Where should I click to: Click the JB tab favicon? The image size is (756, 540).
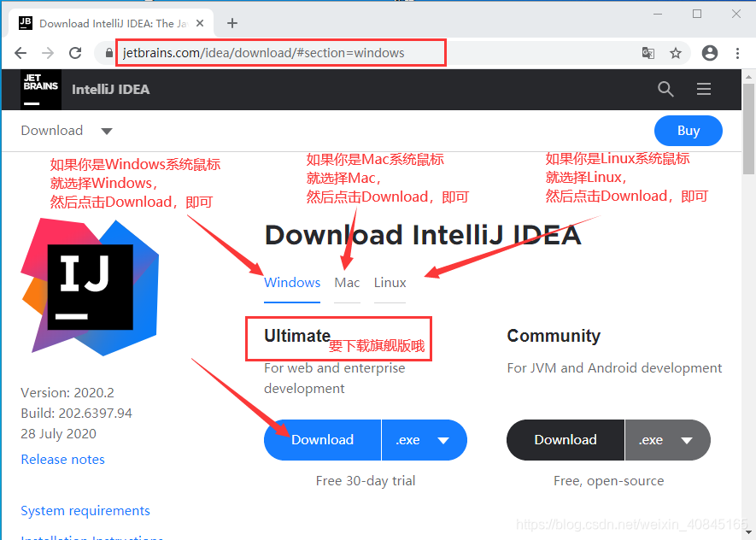pyautogui.click(x=26, y=23)
